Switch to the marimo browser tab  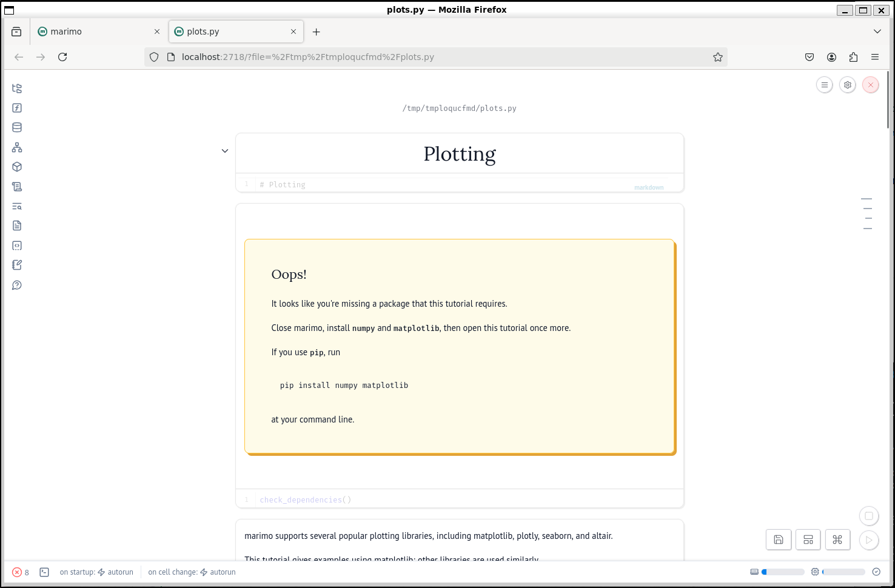pos(99,32)
